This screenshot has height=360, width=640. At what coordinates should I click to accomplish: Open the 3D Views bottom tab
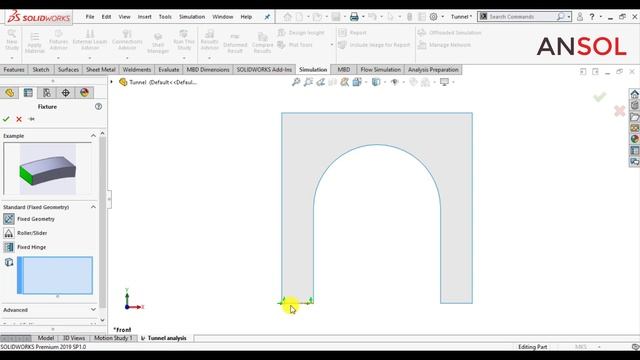pyautogui.click(x=74, y=338)
